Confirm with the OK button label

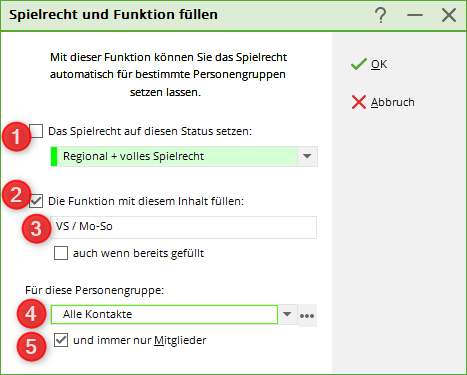pyautogui.click(x=379, y=64)
